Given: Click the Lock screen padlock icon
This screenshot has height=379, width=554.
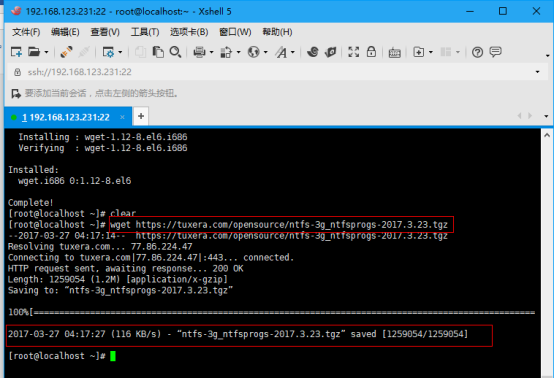Looking at the screenshot, I should click(x=371, y=52).
